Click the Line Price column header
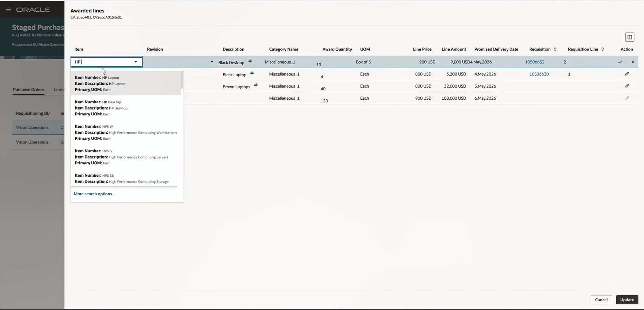Screen dimensions: 644x310 point(422,49)
